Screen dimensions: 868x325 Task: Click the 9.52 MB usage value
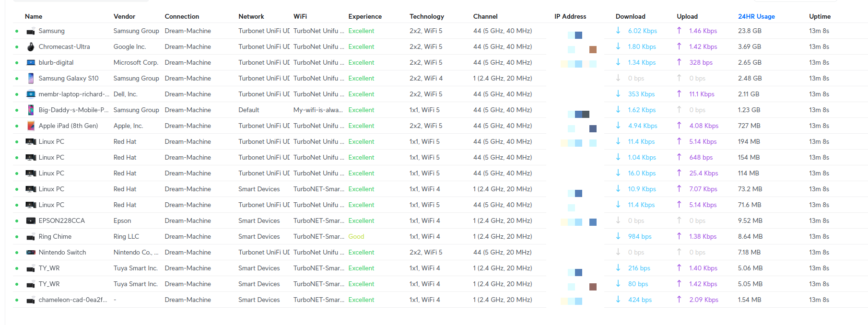[x=750, y=221]
